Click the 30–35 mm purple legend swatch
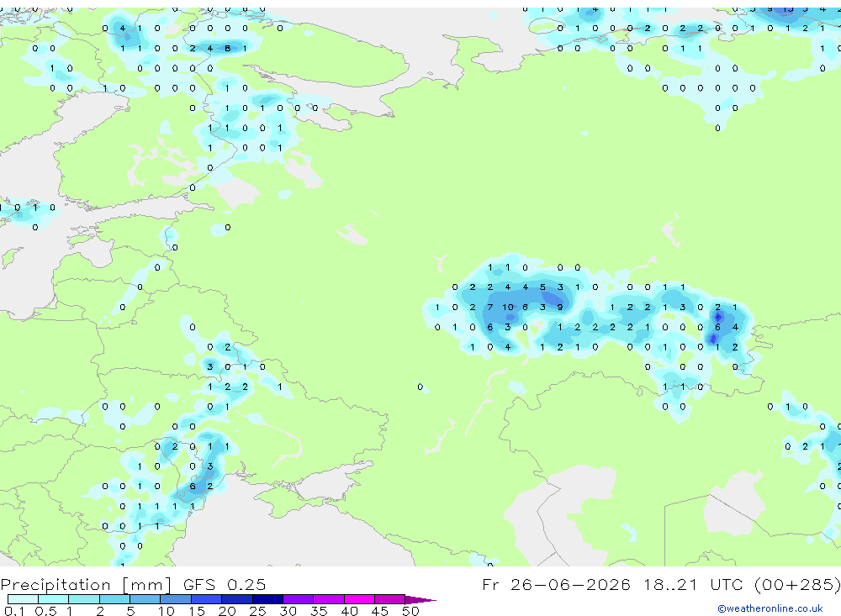The width and height of the screenshot is (841, 616). tap(298, 599)
